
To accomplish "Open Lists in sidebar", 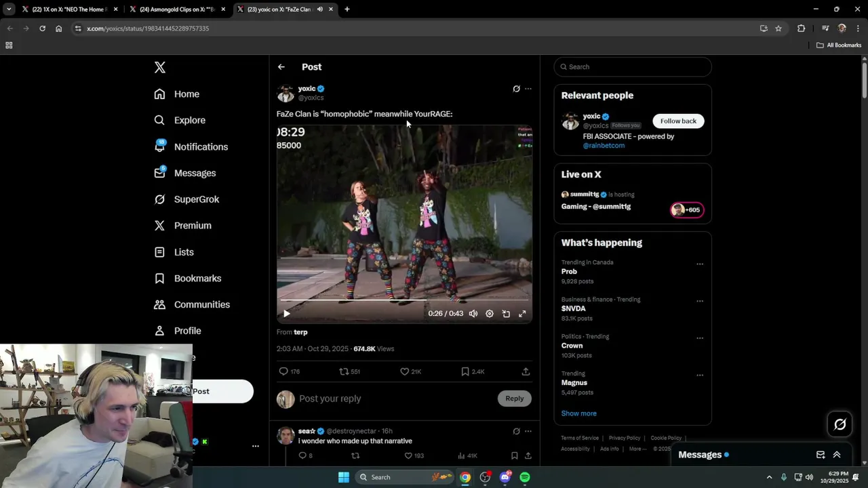I will point(174,252).
